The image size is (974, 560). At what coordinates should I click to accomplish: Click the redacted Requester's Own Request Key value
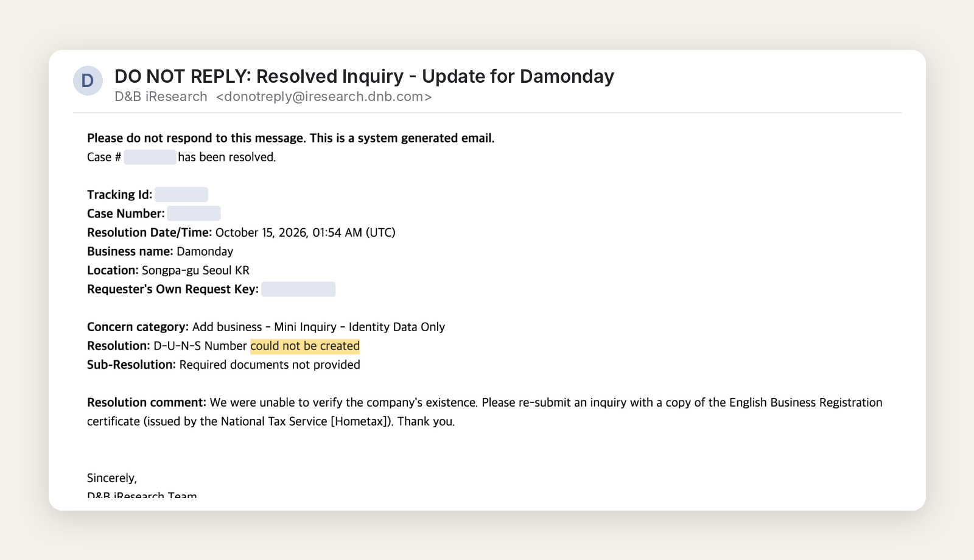coord(298,289)
